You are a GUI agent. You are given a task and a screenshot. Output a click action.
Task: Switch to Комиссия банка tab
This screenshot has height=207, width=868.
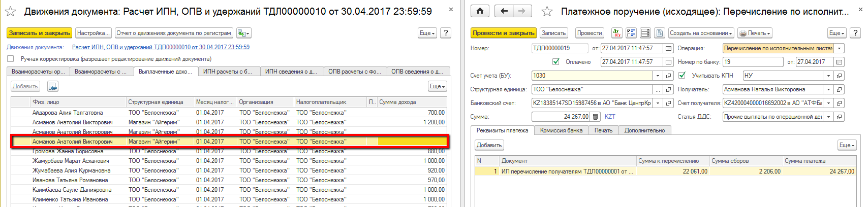point(561,130)
